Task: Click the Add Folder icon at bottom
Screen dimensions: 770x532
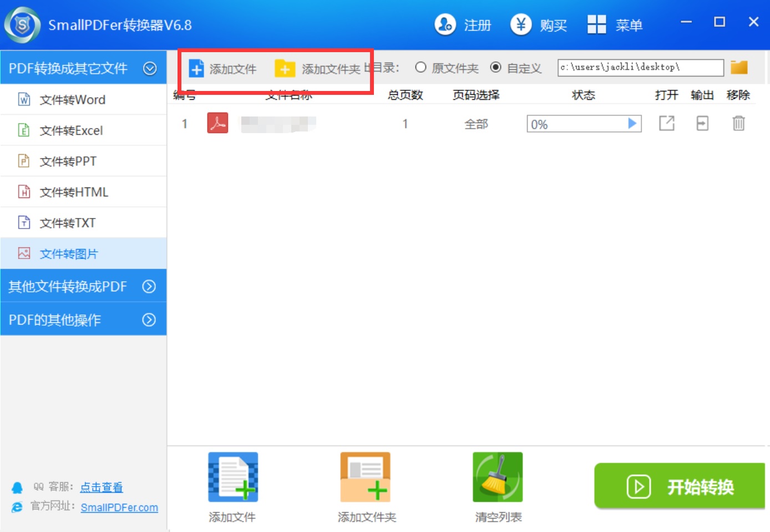Action: click(x=366, y=478)
